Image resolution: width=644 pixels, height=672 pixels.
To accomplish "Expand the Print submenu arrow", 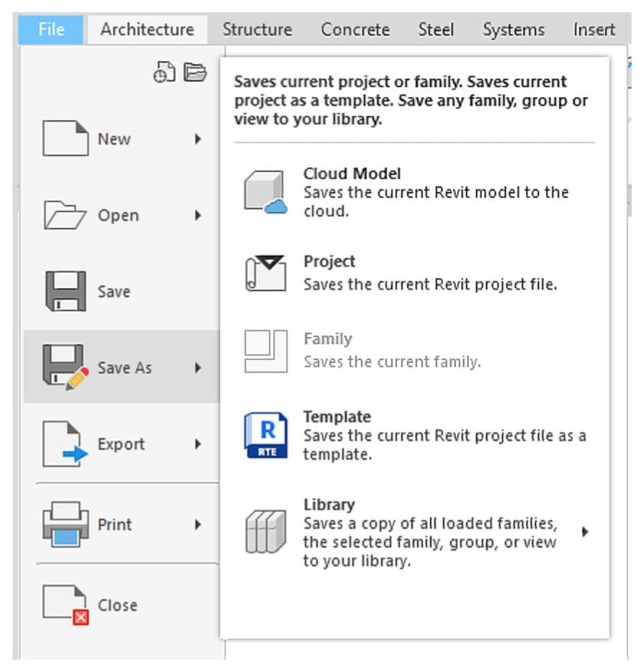I will [197, 524].
